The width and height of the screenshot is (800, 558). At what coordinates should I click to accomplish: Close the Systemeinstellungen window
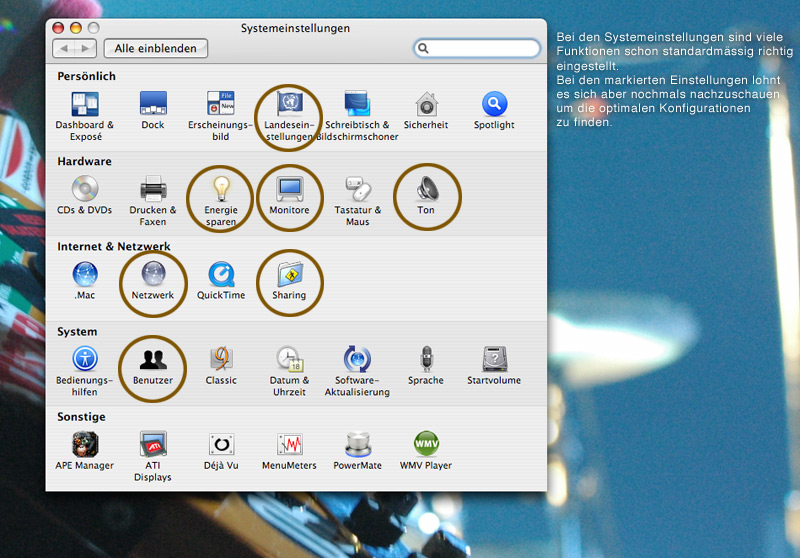(x=58, y=28)
